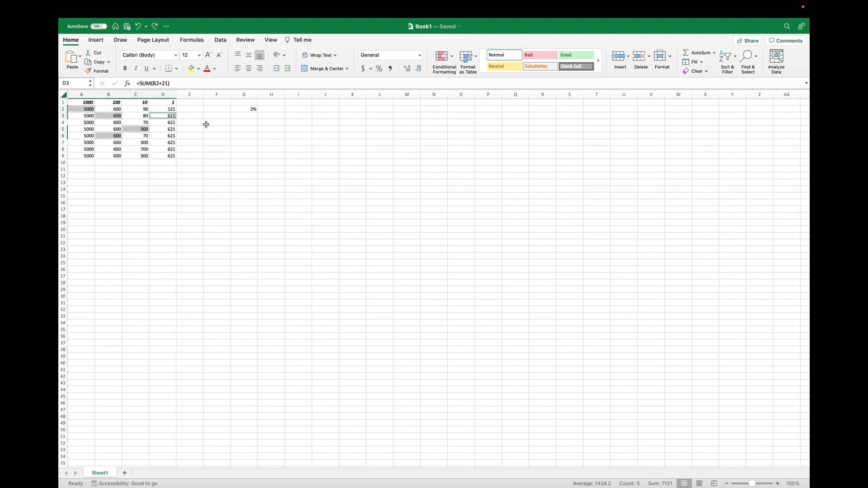Open the Review tab
The width and height of the screenshot is (868, 488).
pyautogui.click(x=245, y=40)
